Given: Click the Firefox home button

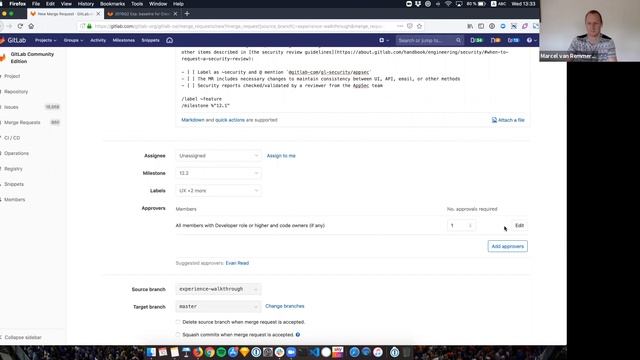Looking at the screenshot, I should point(31,26).
